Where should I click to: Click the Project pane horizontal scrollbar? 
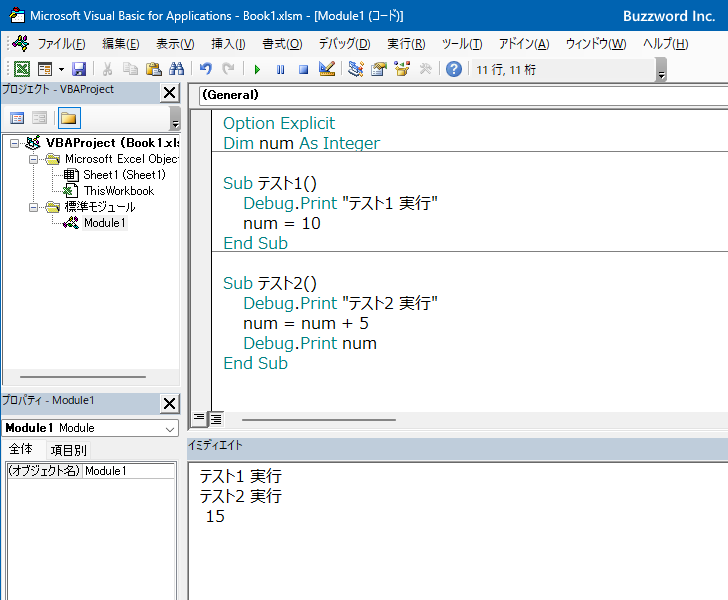click(x=83, y=377)
